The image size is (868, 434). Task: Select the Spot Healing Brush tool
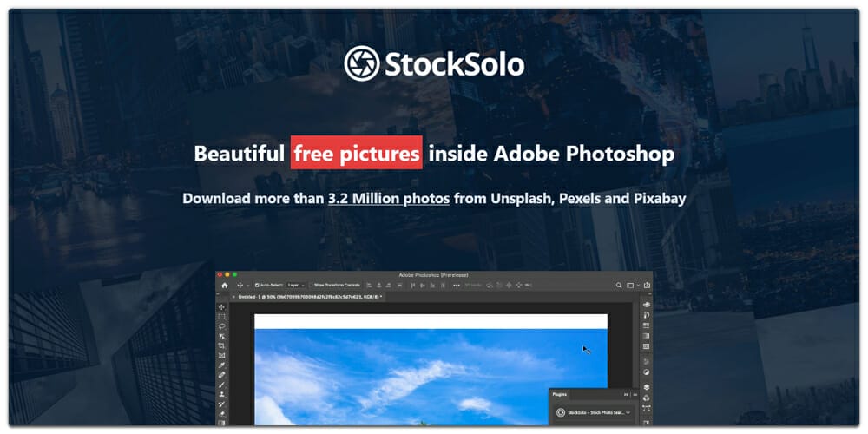(221, 375)
